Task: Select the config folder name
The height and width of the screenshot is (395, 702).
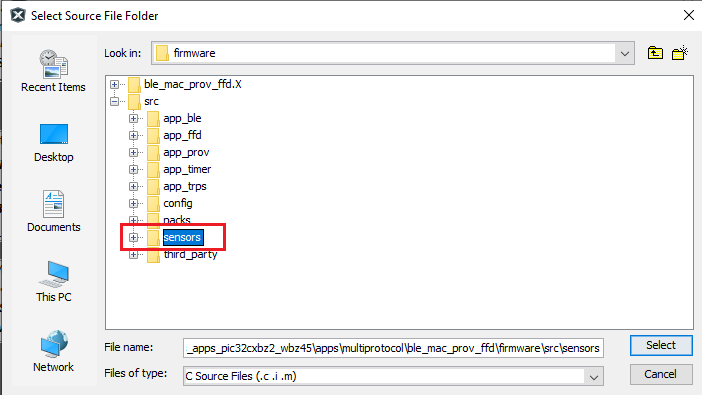Action: (178, 203)
